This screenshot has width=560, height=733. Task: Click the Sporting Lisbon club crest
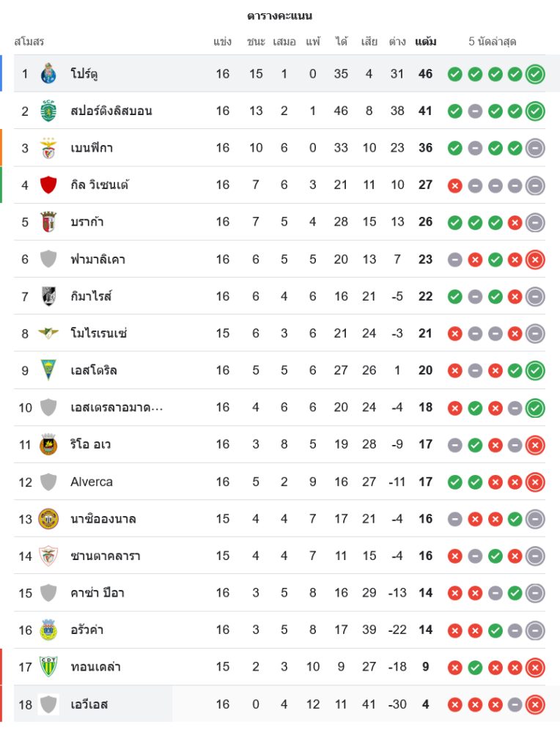48,111
